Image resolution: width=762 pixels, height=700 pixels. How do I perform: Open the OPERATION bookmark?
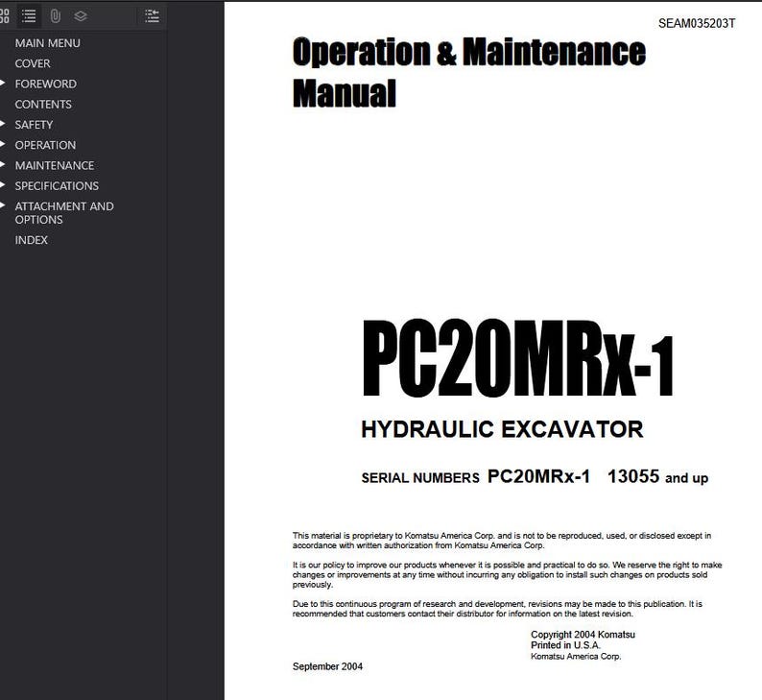45,145
